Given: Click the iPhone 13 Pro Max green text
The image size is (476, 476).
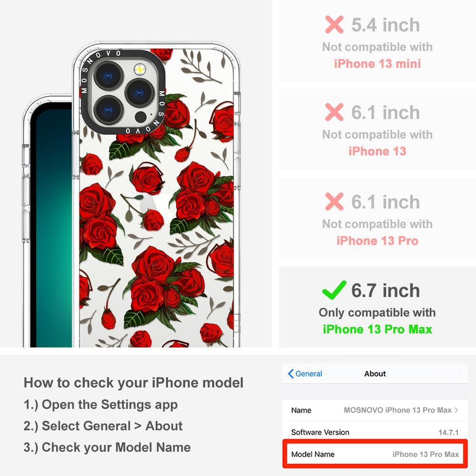Looking at the screenshot, I should click(x=377, y=329).
